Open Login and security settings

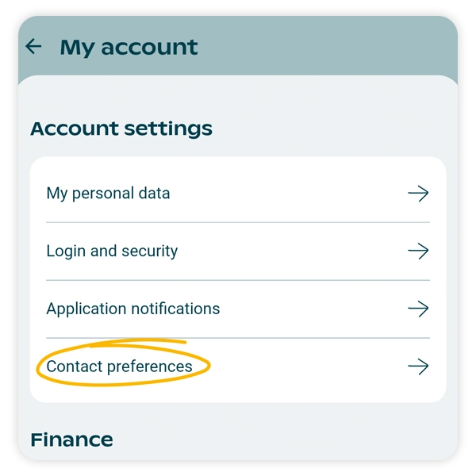(x=112, y=251)
